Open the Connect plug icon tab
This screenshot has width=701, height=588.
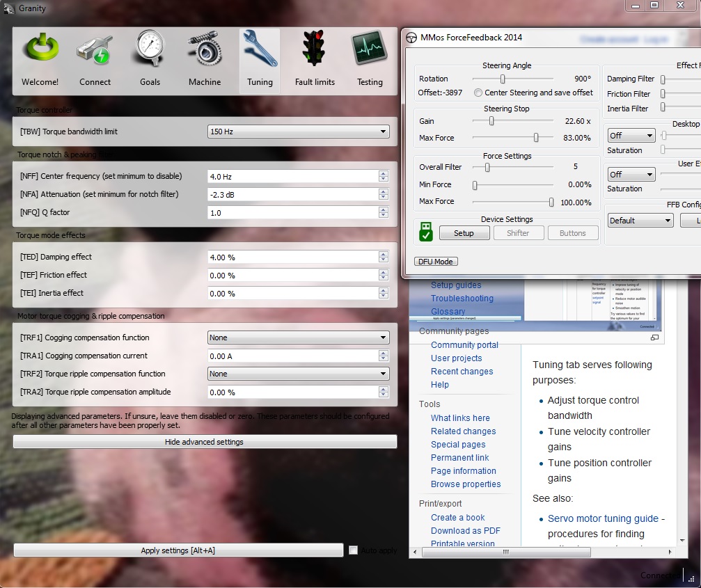pos(95,61)
